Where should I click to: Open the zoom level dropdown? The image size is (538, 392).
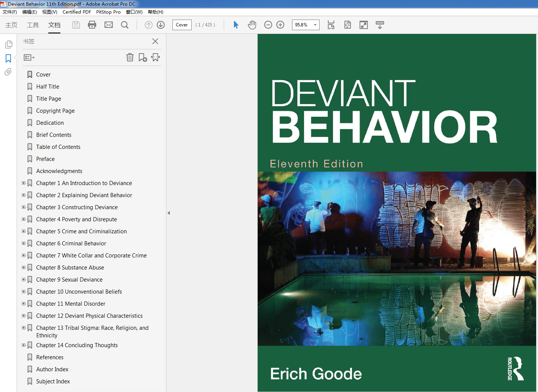click(x=315, y=25)
